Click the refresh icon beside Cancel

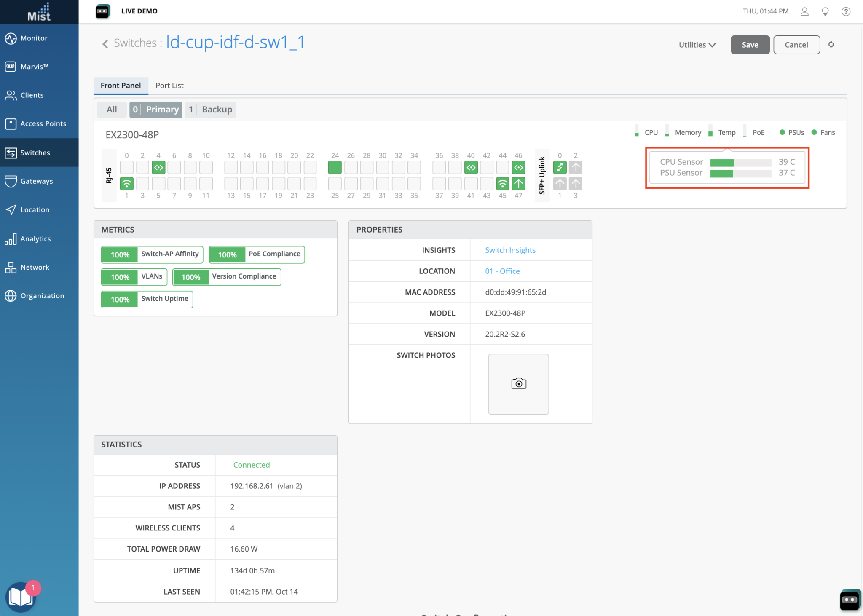coord(831,45)
